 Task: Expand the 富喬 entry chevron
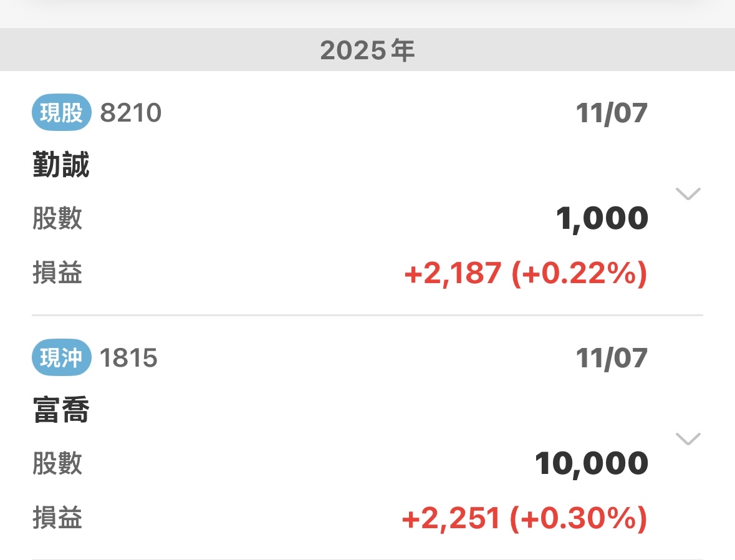pos(688,439)
